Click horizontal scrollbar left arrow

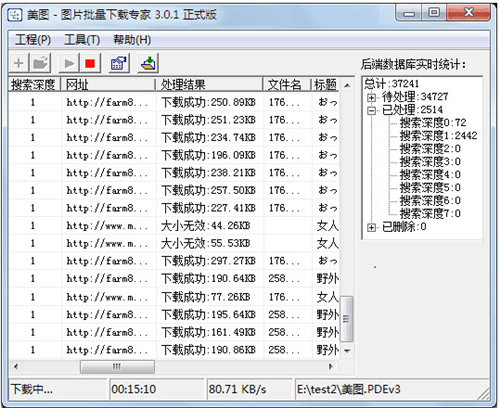click(16, 367)
